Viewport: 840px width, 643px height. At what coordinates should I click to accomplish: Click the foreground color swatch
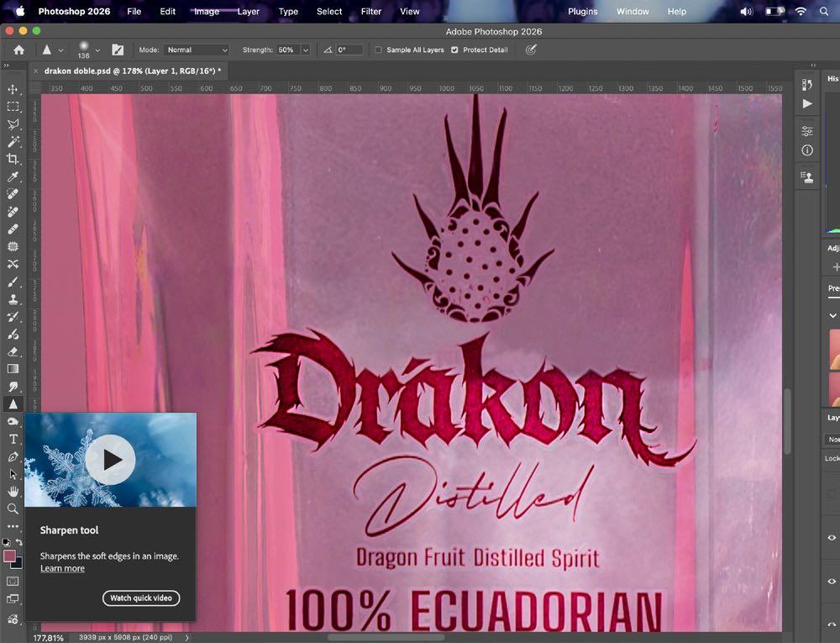pyautogui.click(x=9, y=556)
